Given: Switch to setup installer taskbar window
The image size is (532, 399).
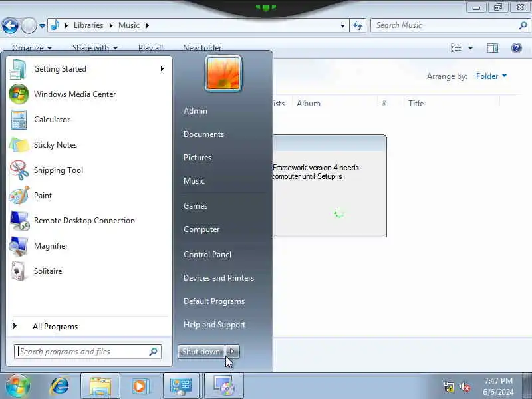Looking at the screenshot, I should pos(224,386).
